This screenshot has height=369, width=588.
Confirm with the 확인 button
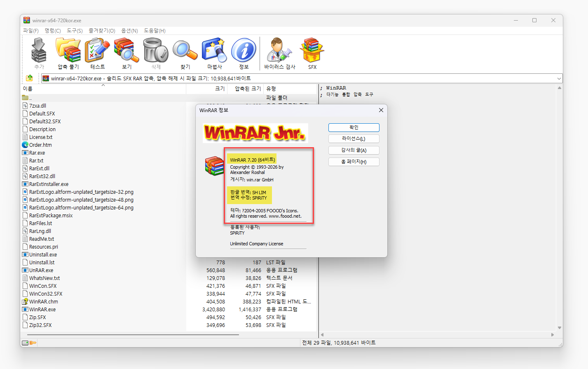coord(354,127)
